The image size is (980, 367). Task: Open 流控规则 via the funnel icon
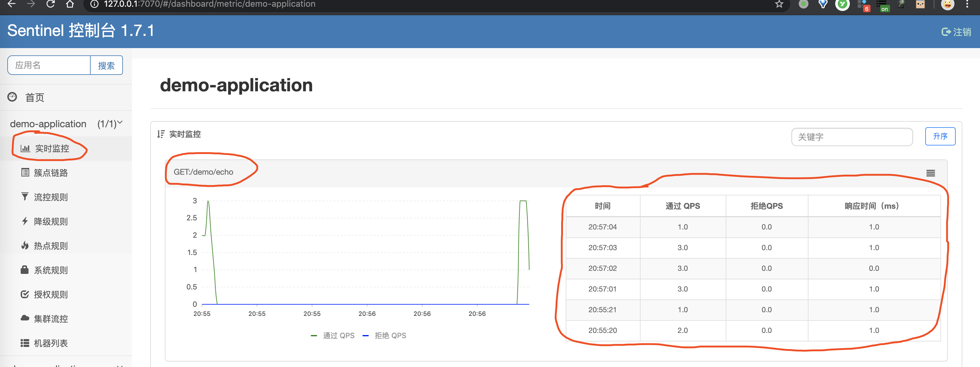pyautogui.click(x=25, y=197)
